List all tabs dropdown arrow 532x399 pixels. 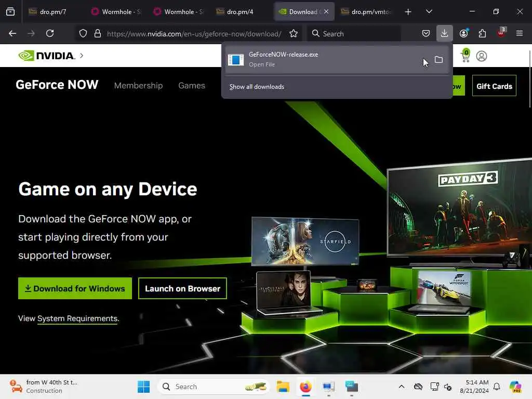pyautogui.click(x=429, y=12)
